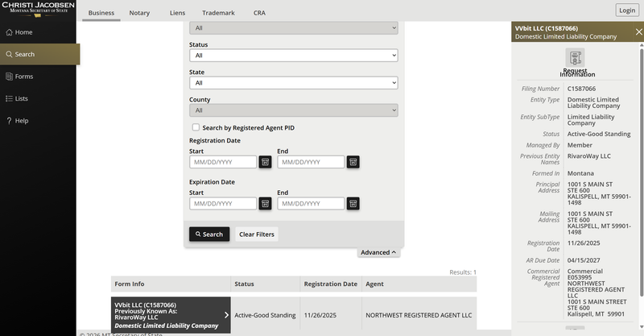Viewport: 644px width, 336px height.
Task: Close the VVbit LLC details panel
Action: [638, 31]
